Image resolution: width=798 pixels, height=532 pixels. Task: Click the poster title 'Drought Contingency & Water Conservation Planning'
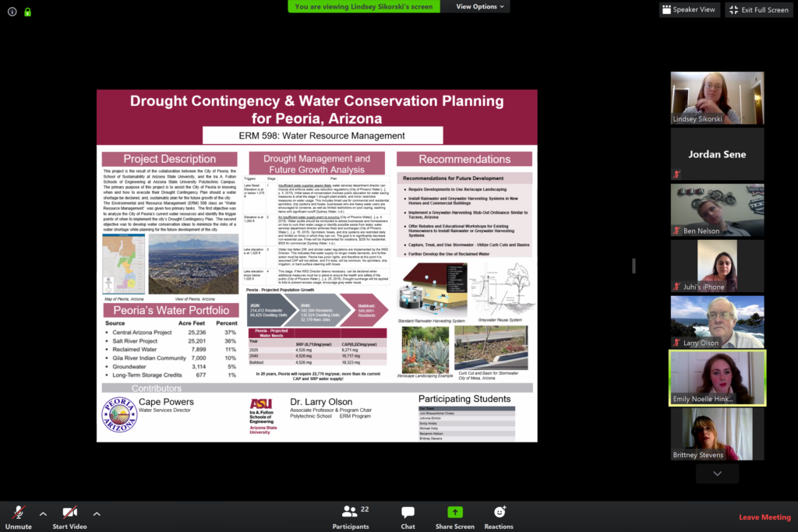tap(316, 100)
